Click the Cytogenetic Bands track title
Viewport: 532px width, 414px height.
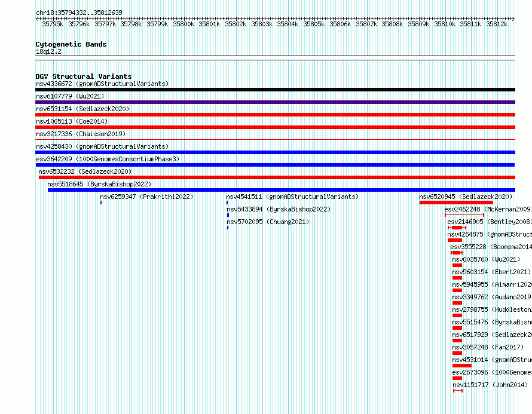[71, 44]
